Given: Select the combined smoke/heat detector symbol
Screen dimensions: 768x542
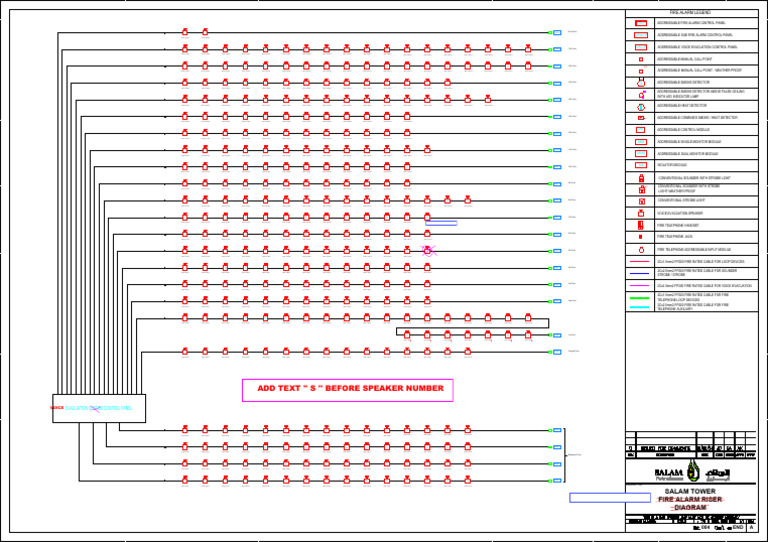Looking at the screenshot, I should [641, 118].
